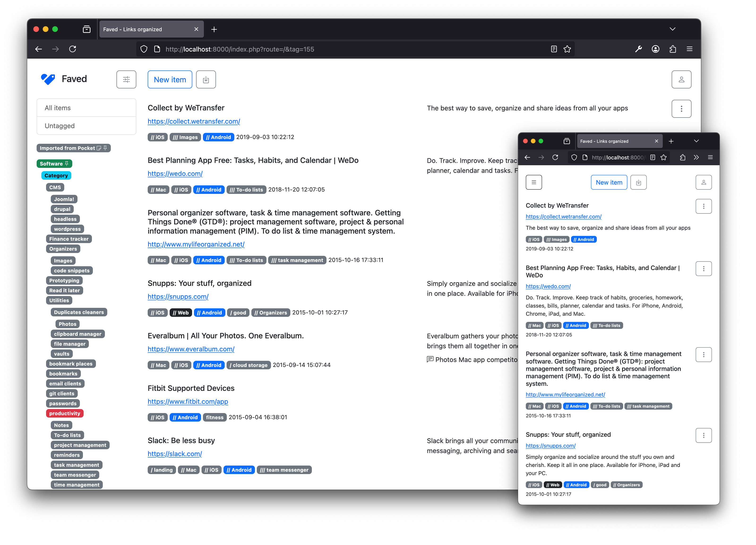The height and width of the screenshot is (545, 756).
Task: Click the address bar URL in main window
Action: (240, 49)
